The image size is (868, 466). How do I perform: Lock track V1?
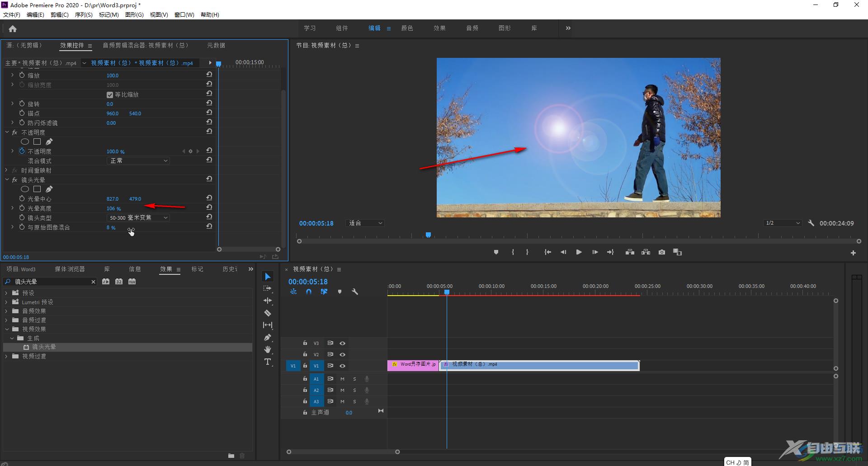[x=305, y=366]
